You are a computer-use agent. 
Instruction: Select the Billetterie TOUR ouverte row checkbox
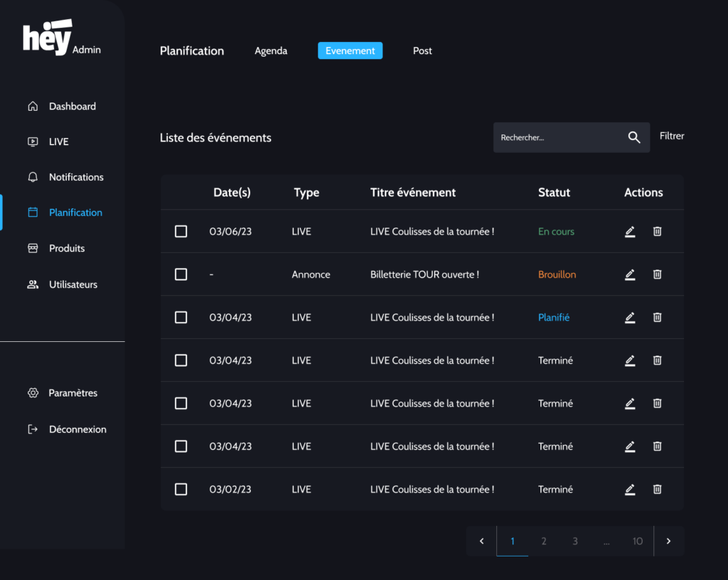point(181,274)
